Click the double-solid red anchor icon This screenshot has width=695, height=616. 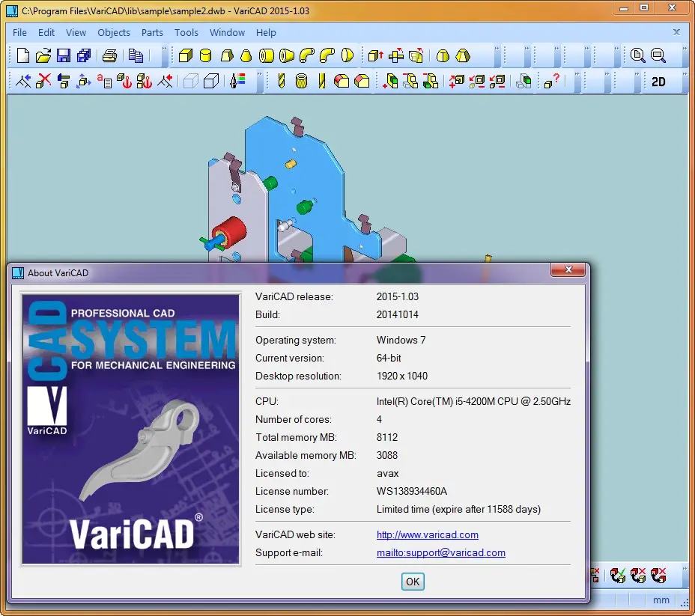[x=145, y=81]
